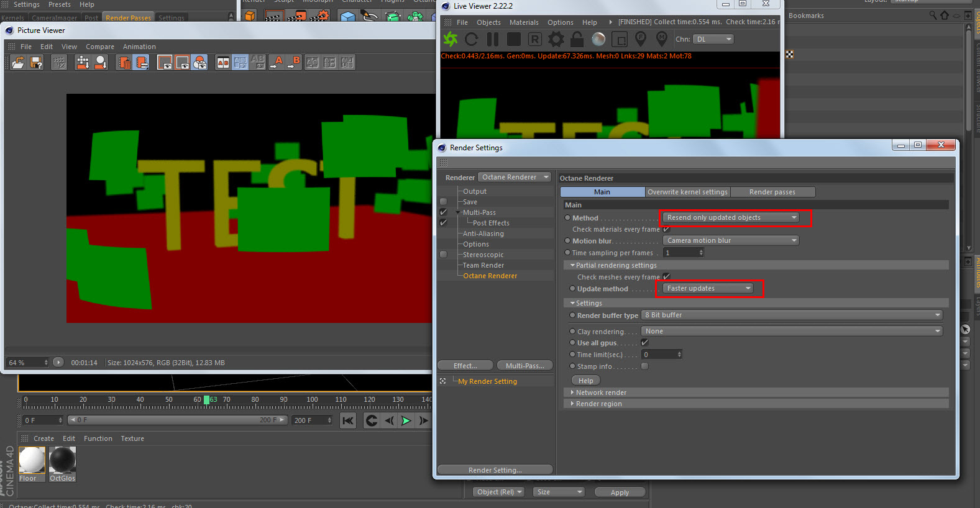Click the download-arrow grid icon in Picture Viewer

click(x=83, y=62)
